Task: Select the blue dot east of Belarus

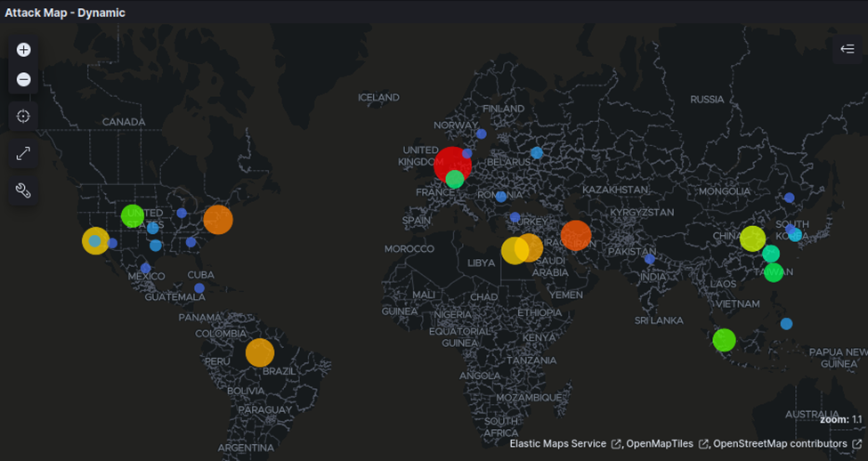Action: coord(537,153)
